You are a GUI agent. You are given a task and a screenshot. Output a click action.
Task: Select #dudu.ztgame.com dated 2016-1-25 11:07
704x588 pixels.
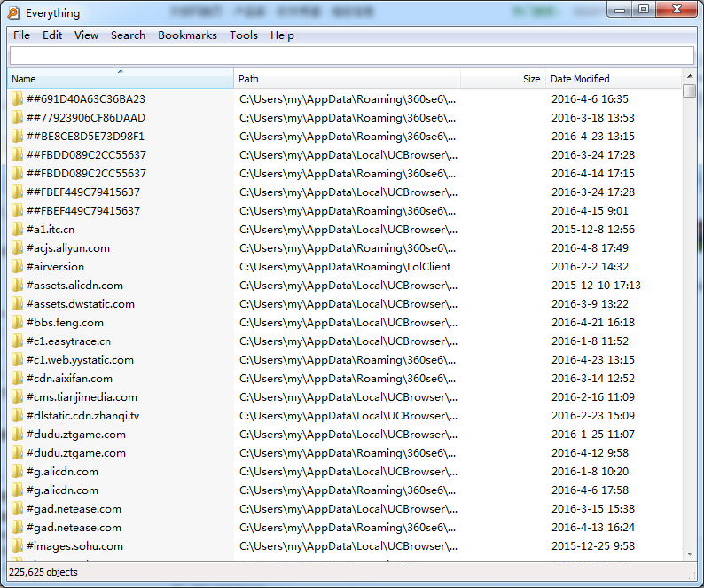(x=76, y=435)
